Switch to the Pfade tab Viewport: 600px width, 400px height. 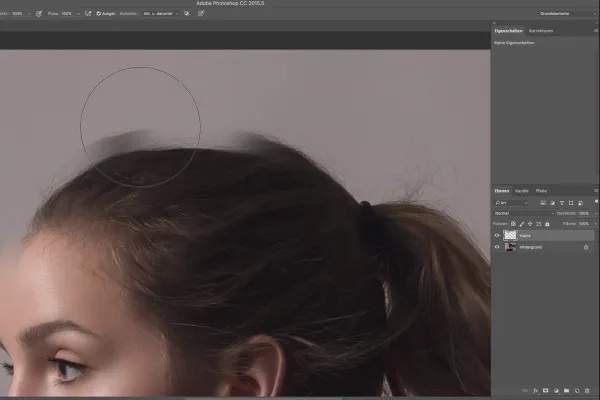[x=541, y=191]
